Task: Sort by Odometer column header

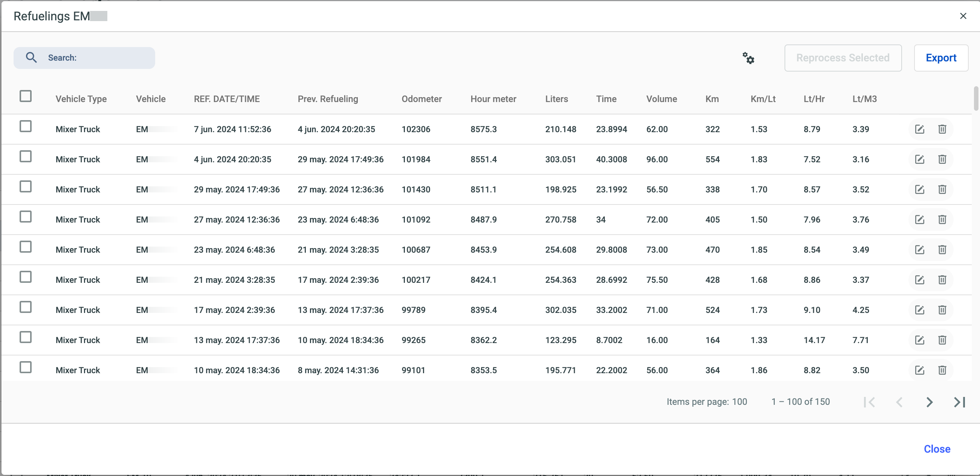Action: (x=421, y=99)
